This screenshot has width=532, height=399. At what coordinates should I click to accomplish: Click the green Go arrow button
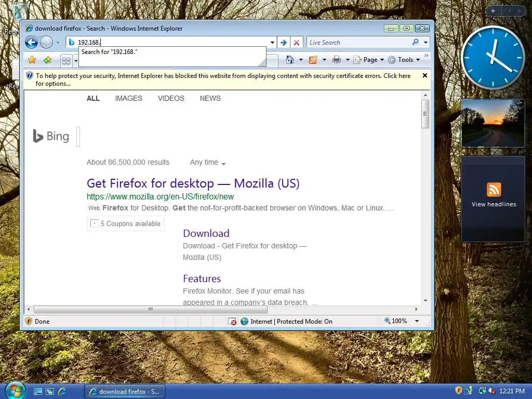coord(284,43)
